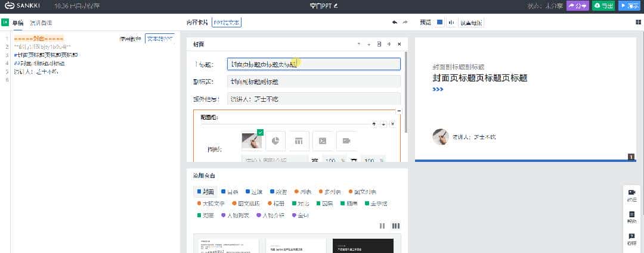Screen dimensions: 644x253
Task: Select 人物列表 page type
Action: click(x=236, y=215)
